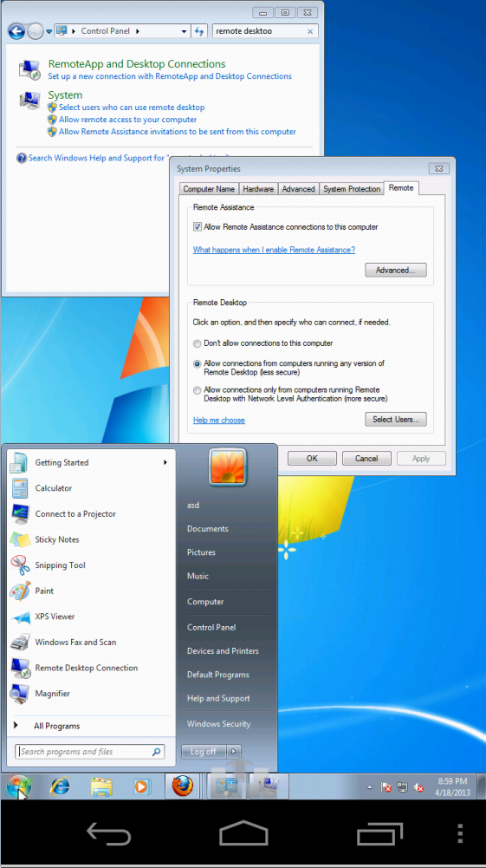Open the address bar history dropdown

coord(185,31)
